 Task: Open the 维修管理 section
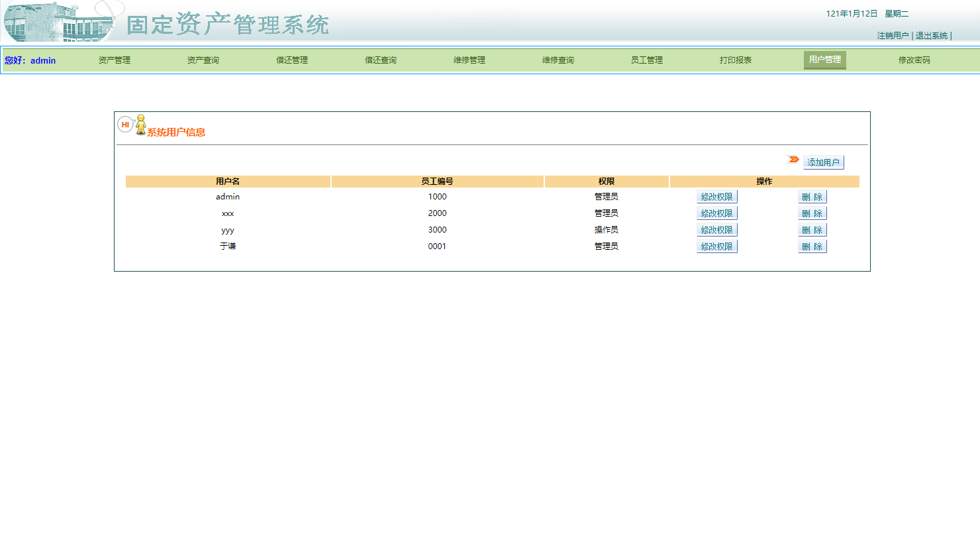469,60
